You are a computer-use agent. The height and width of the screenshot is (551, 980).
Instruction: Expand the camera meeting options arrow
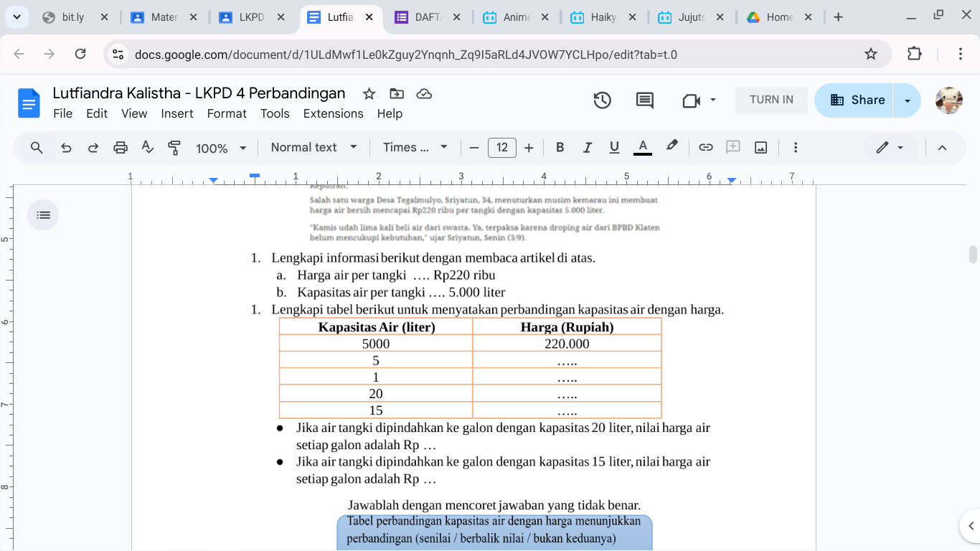(712, 100)
